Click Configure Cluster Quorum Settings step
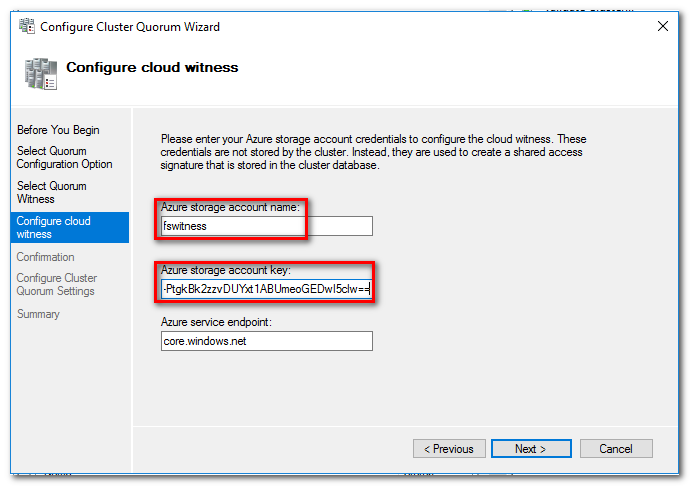This screenshot has height=486, width=690. pos(57,285)
